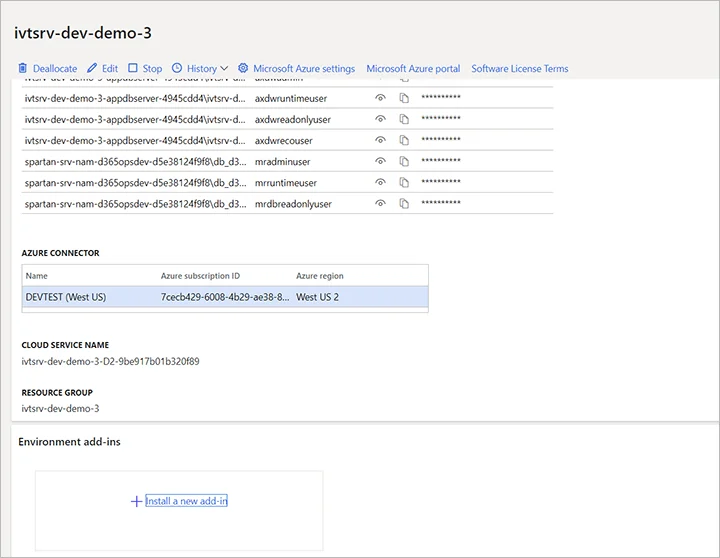Click the Microsoft Azure settings gear icon
Screen dimensions: 720x558
pos(243,68)
